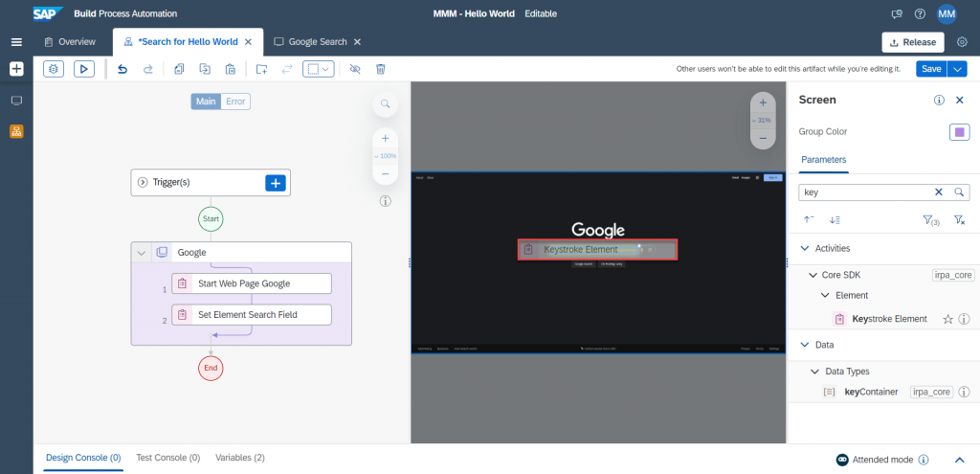Screen dimensions: 980x474
Task: Click the search magnifier in Parameters field
Action: (959, 192)
